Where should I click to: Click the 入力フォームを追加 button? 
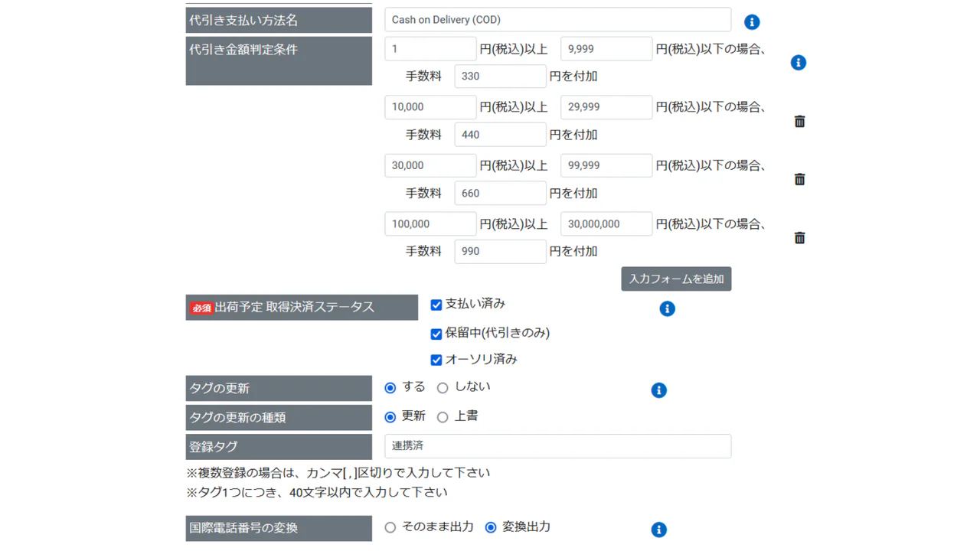676,279
